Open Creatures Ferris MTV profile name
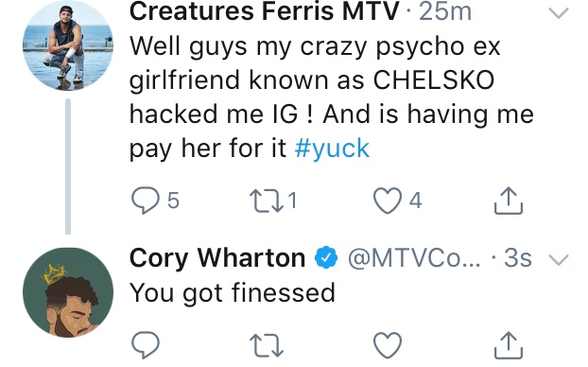Viewport: 588px width, 367px height. pos(264,11)
